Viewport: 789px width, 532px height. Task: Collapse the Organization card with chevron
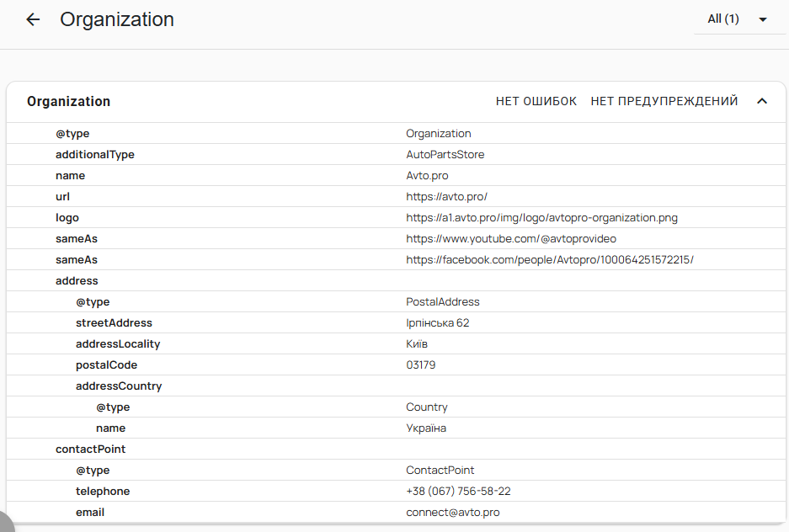pyautogui.click(x=762, y=101)
